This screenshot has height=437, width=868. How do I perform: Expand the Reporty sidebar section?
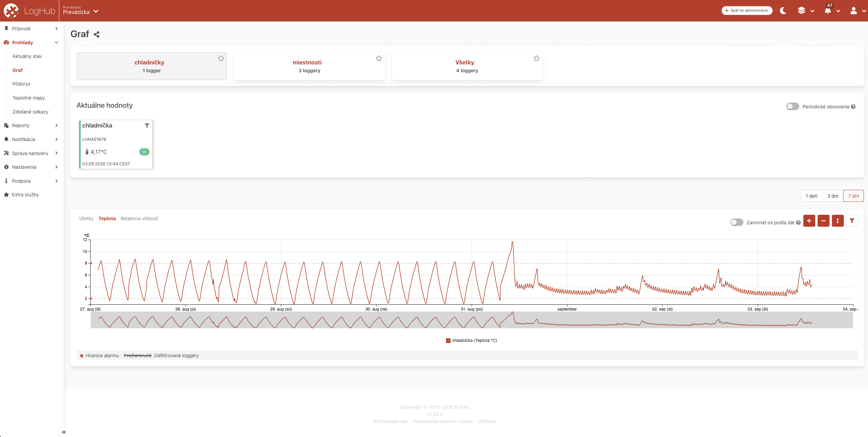tap(31, 125)
